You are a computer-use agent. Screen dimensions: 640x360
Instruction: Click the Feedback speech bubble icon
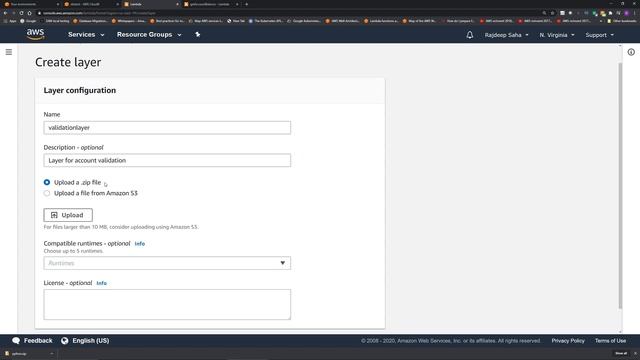[x=16, y=340]
